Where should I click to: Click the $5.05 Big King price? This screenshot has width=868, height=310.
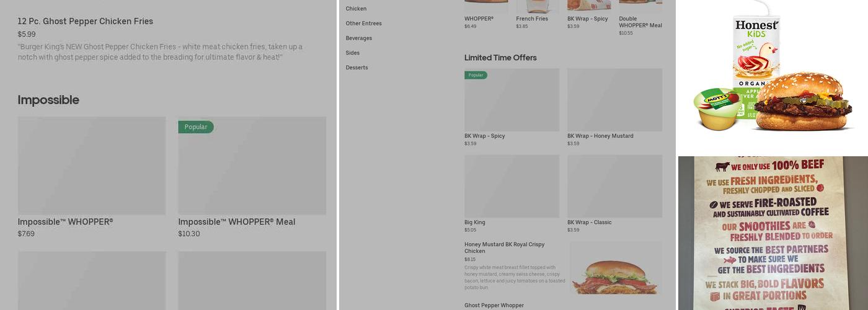[470, 230]
